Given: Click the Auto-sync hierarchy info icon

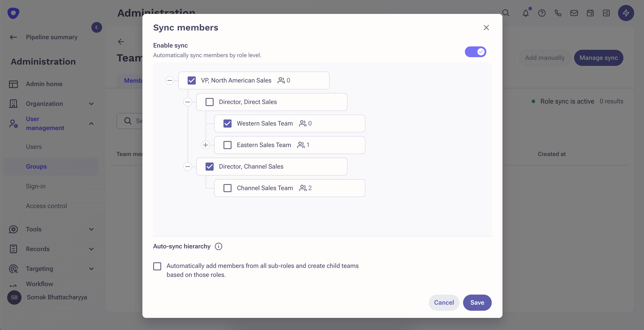Looking at the screenshot, I should point(218,246).
